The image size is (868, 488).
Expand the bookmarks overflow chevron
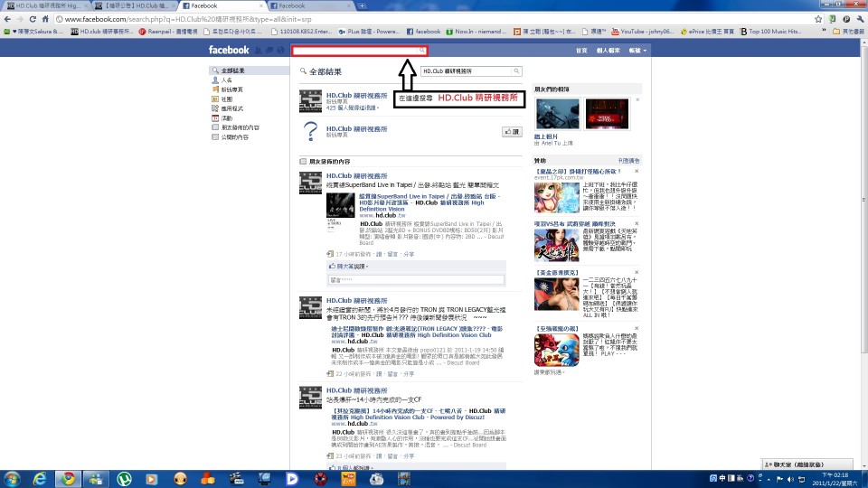pyautogui.click(x=825, y=31)
